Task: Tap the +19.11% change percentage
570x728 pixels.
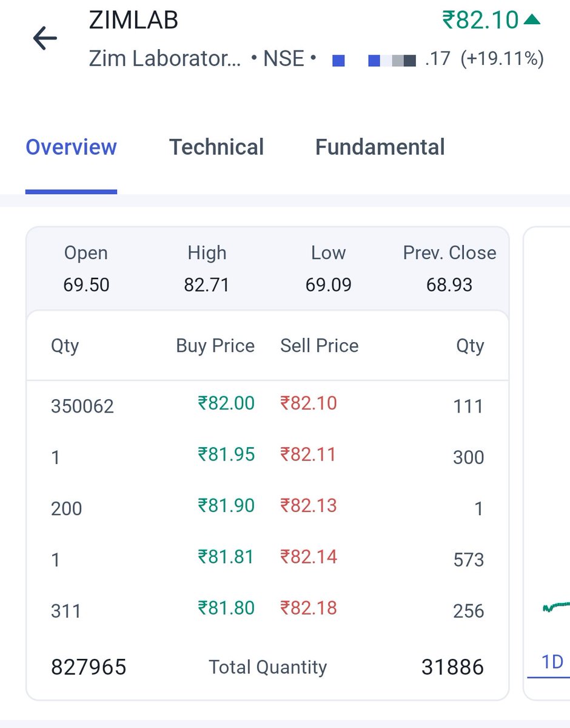Action: coord(502,59)
